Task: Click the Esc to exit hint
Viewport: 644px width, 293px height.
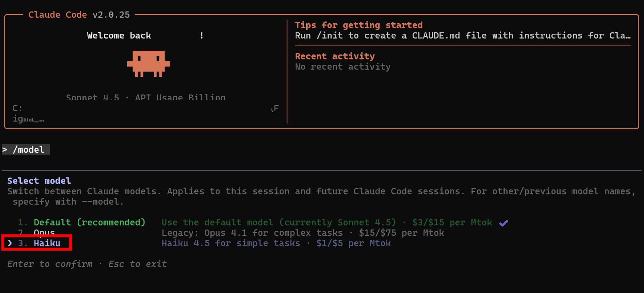Action: 137,264
